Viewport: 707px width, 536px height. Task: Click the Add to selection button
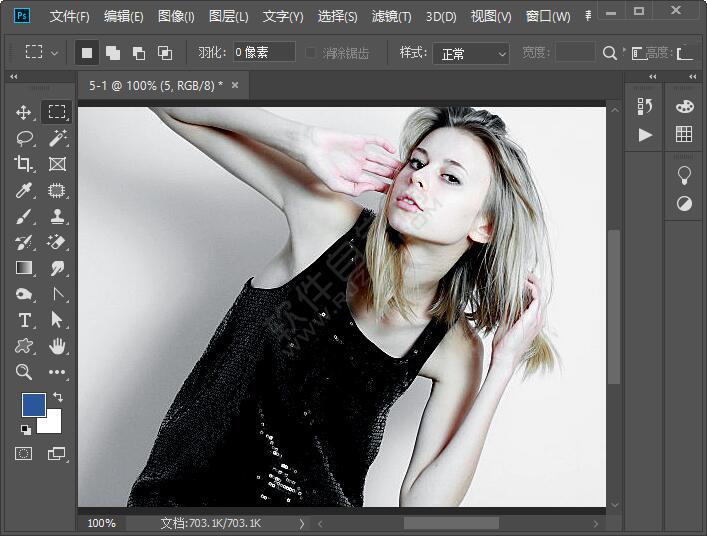coord(113,52)
